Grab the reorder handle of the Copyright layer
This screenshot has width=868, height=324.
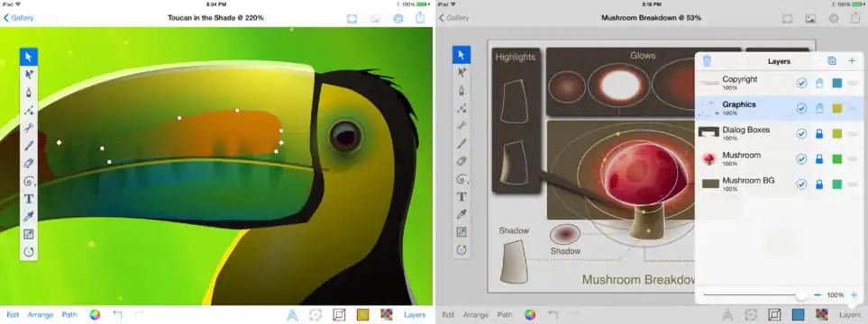click(853, 83)
